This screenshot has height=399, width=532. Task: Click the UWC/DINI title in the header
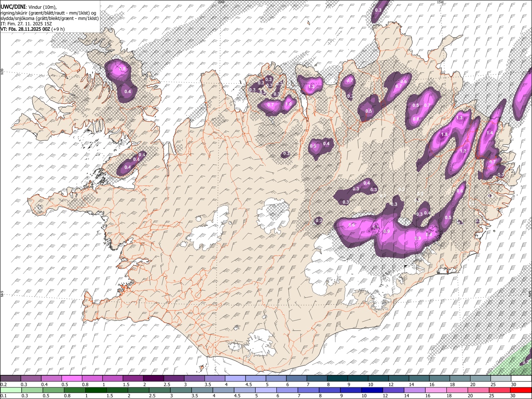(x=13, y=7)
